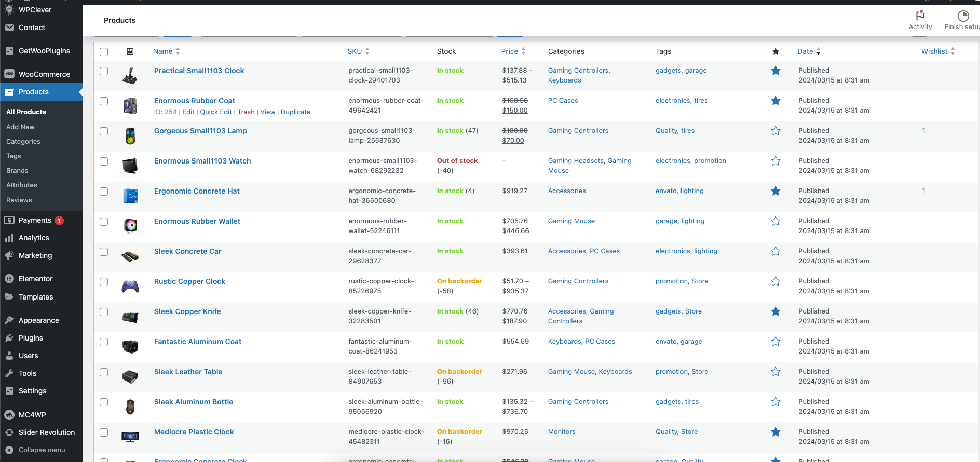Click the Collapse menu arrow icon
The width and height of the screenshot is (980, 462).
(x=9, y=450)
